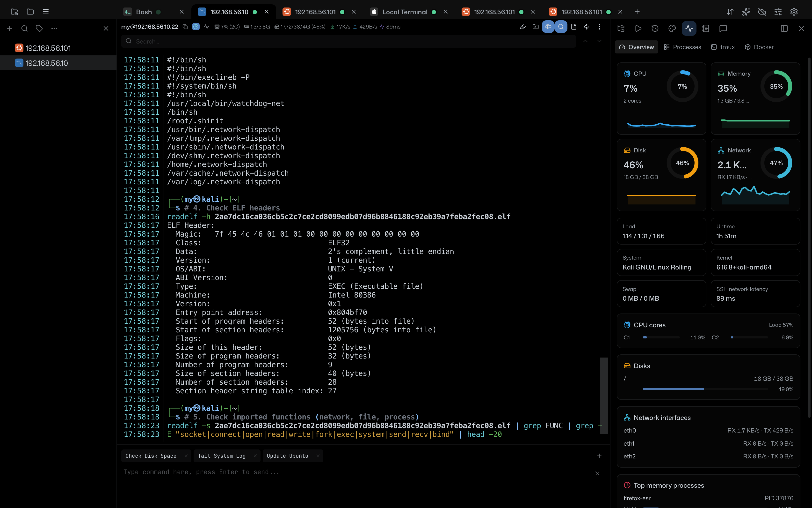The image size is (812, 508).
Task: Click the cloud-off sync icon
Action: pos(762,12)
